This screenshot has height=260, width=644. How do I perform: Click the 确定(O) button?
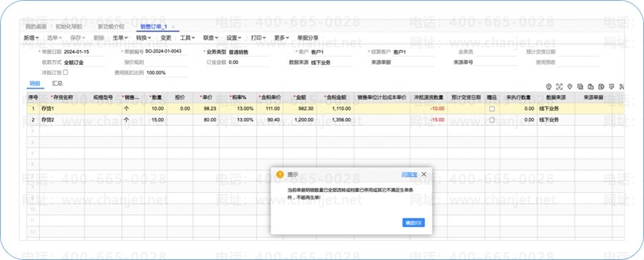413,223
